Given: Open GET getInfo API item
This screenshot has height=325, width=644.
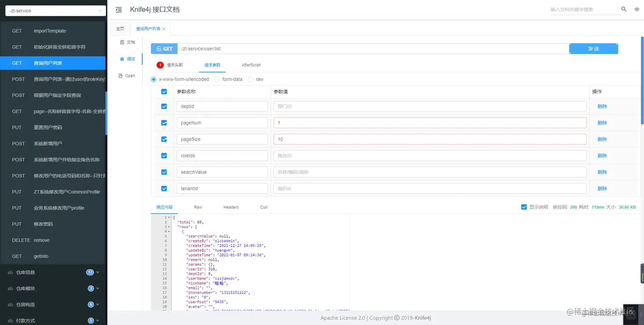Looking at the screenshot, I should [53, 256].
